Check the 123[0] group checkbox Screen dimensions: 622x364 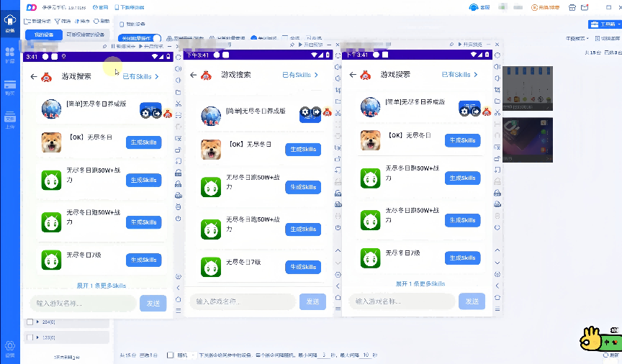(30, 337)
